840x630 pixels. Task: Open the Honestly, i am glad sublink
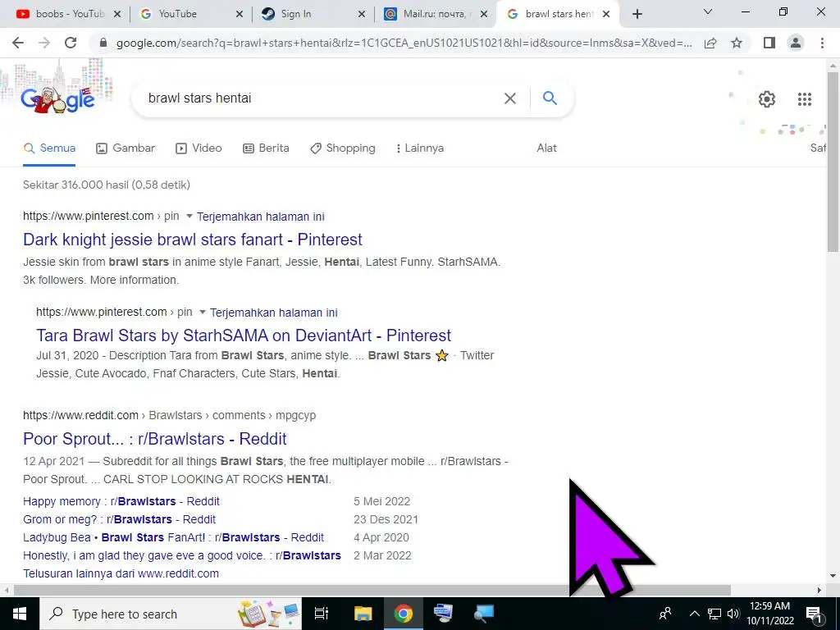tap(182, 555)
